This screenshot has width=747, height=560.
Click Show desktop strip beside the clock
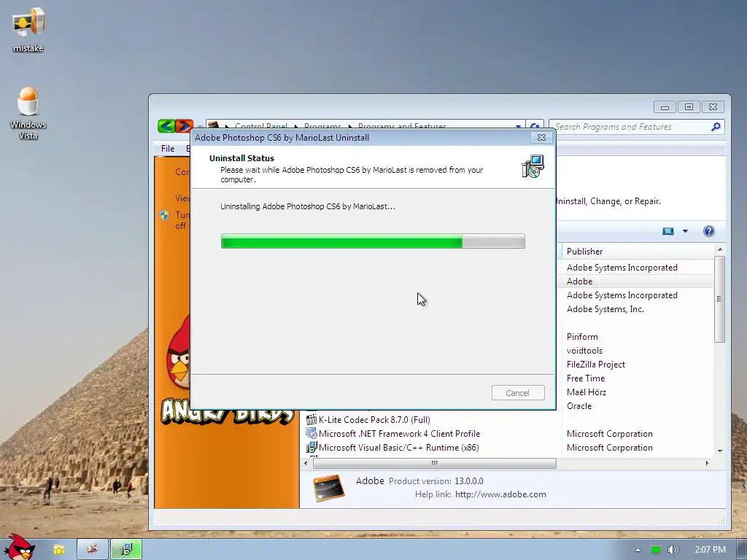tap(741, 550)
